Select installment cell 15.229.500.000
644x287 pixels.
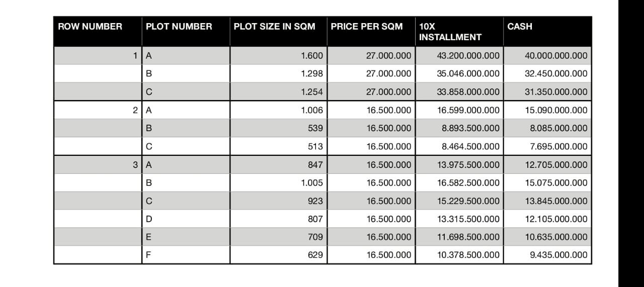click(468, 201)
